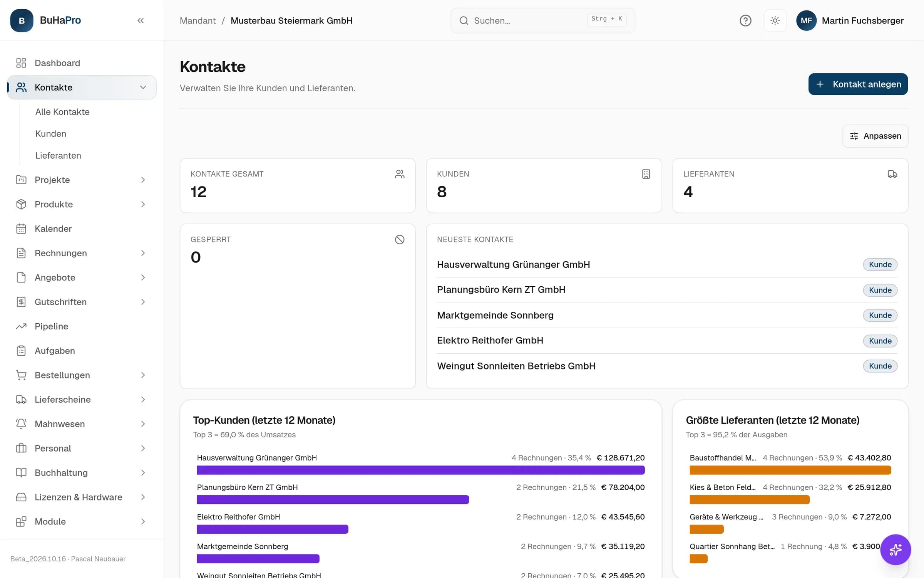
Task: Click purple bar for Elektro Reithofer GmbH
Action: click(273, 529)
